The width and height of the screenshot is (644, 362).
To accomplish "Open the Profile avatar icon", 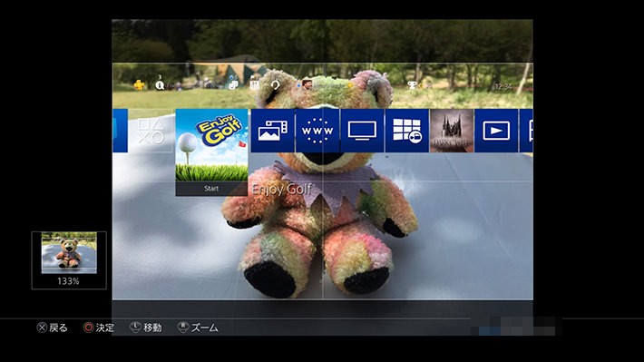I will (x=307, y=84).
